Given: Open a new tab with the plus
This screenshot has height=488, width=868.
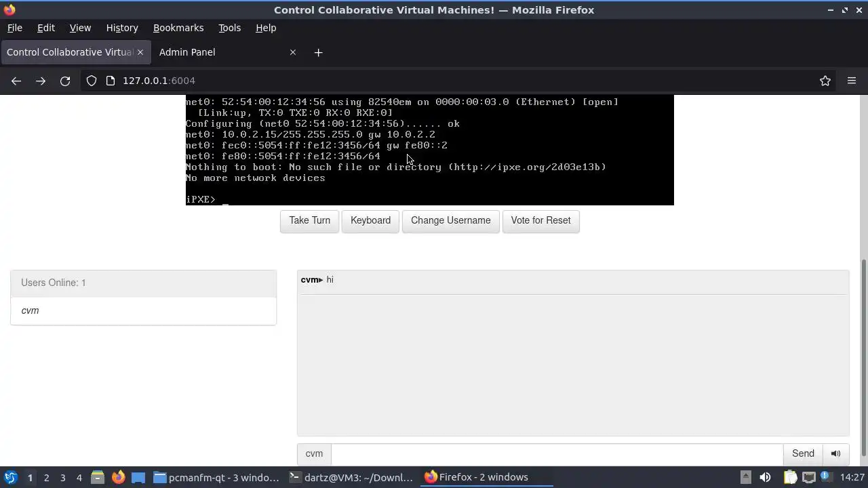Looking at the screenshot, I should tap(318, 52).
